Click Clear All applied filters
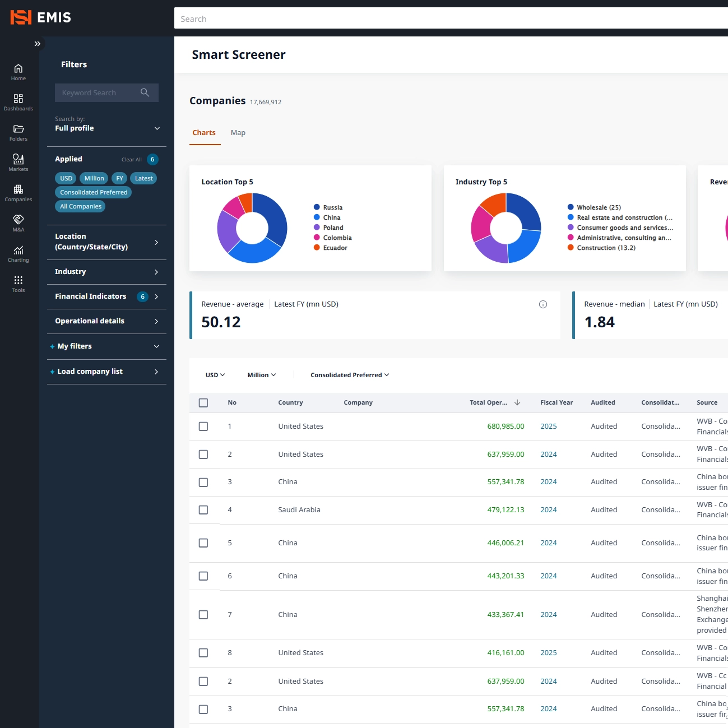 click(131, 160)
